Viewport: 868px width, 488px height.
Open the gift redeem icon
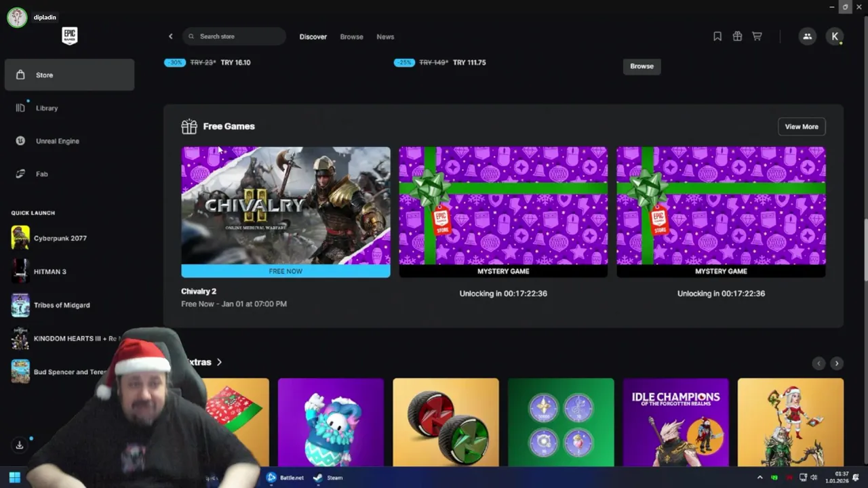coord(737,37)
